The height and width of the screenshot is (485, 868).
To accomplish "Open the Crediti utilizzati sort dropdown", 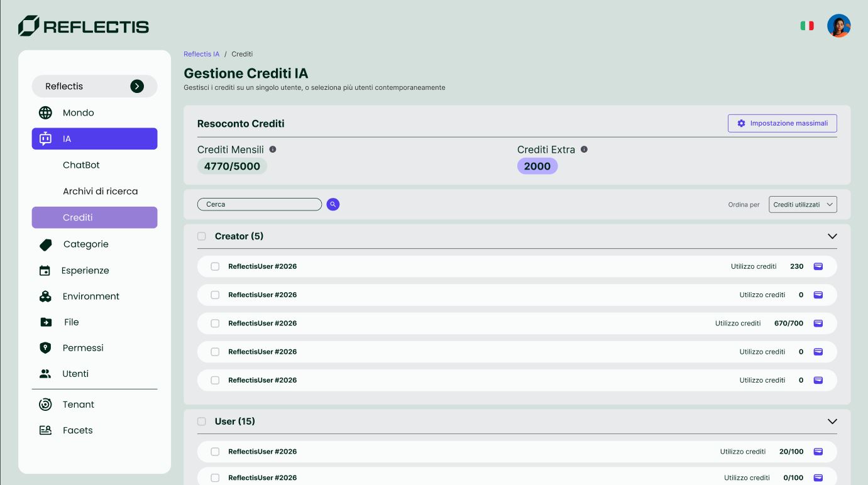I will [x=803, y=204].
